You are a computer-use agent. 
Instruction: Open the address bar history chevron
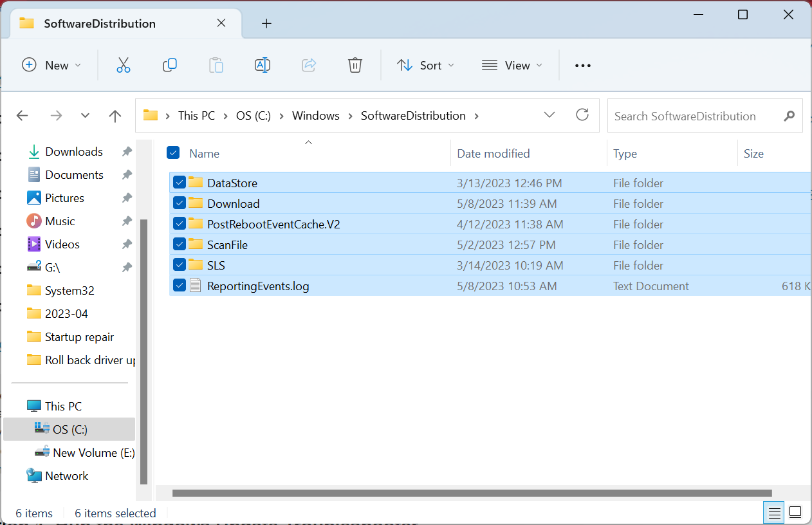point(549,115)
